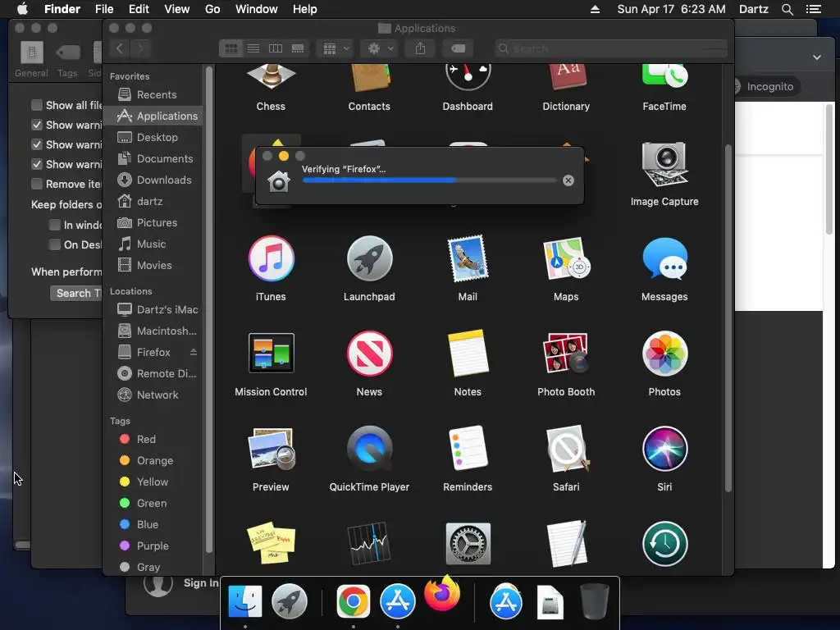Switch to Tags preferences tab
Screen dimensions: 840x630
pyautogui.click(x=67, y=59)
